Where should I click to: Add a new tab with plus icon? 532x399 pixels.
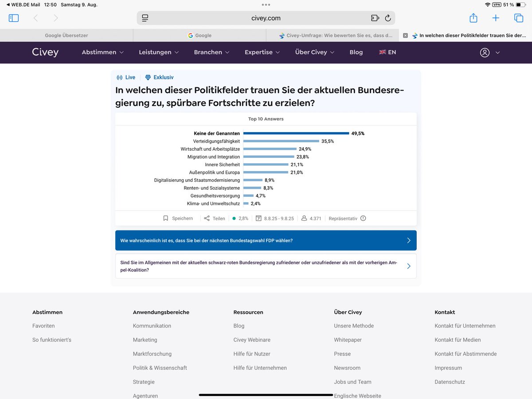point(496,18)
